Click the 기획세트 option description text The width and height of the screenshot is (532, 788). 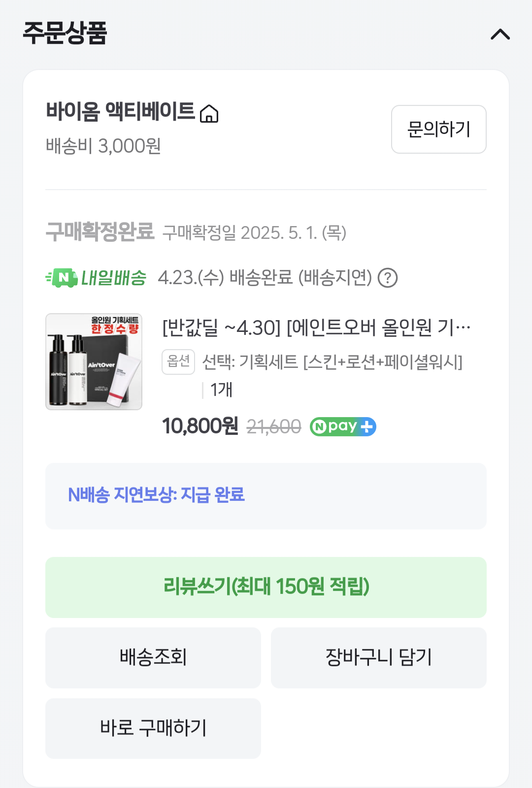pyautogui.click(x=332, y=362)
